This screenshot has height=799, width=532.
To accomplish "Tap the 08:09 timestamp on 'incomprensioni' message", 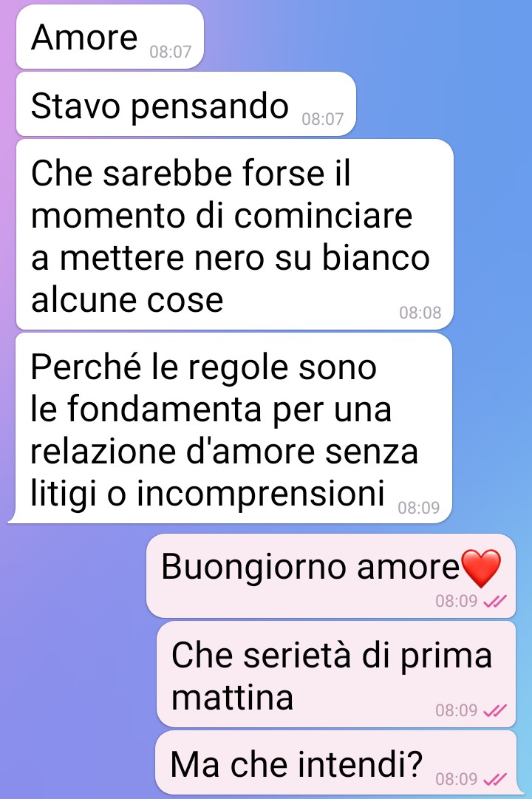I will [418, 508].
